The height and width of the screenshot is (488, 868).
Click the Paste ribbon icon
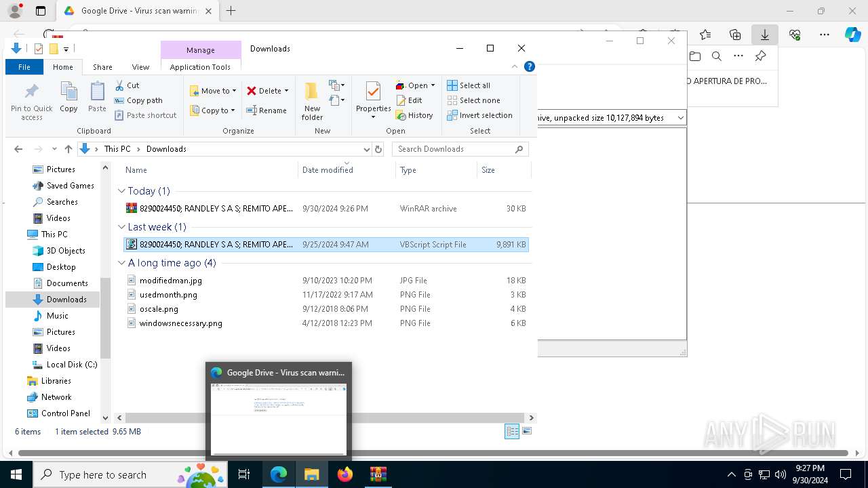tap(97, 91)
